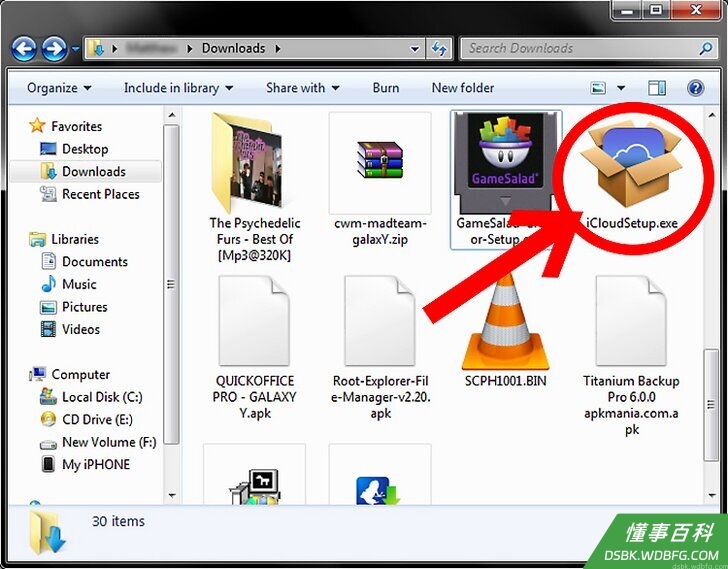
Task: Click the Downloads breadcrumb in address bar
Action: pos(234,48)
